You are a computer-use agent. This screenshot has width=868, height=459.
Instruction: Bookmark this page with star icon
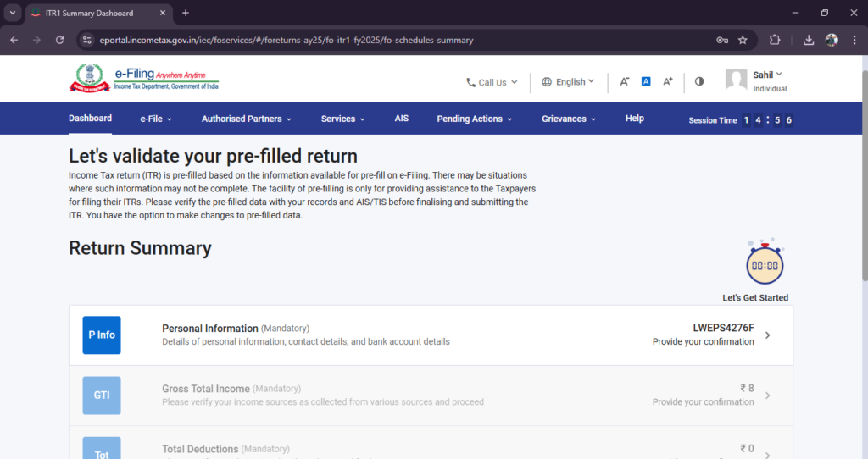(743, 40)
